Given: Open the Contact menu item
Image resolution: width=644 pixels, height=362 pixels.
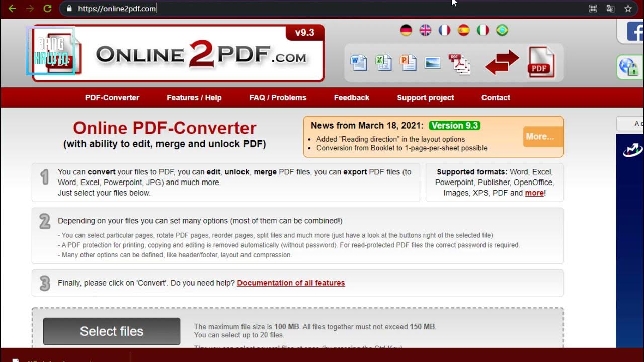Looking at the screenshot, I should coord(496,98).
